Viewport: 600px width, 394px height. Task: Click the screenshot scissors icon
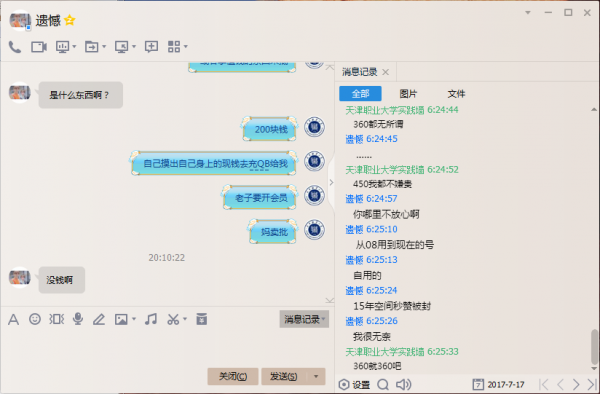pos(173,319)
